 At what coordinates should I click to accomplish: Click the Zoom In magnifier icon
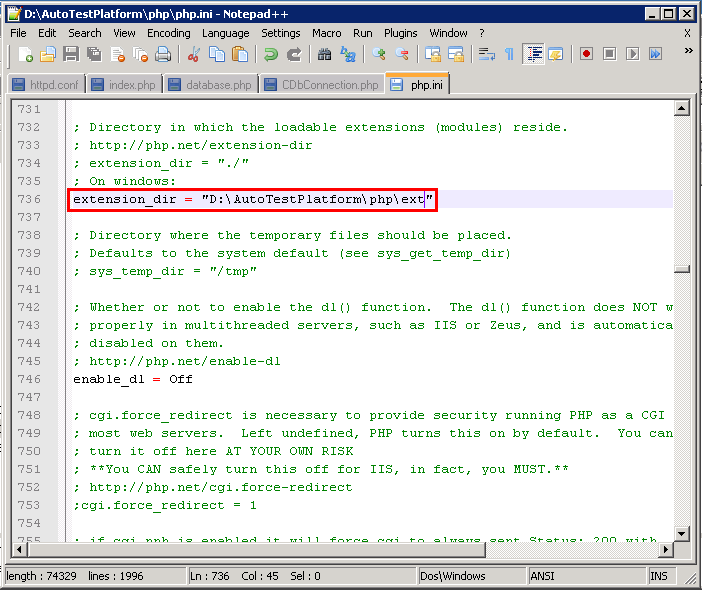coord(379,54)
